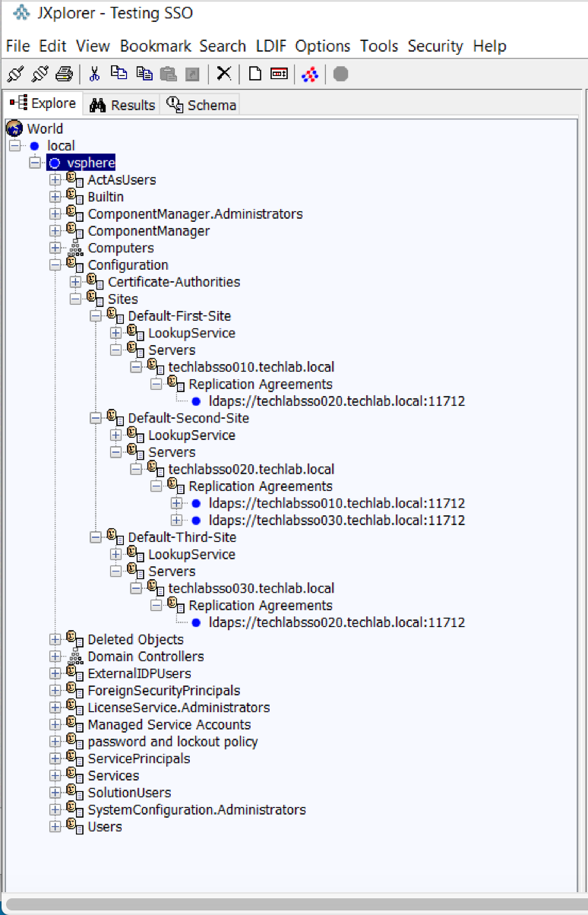Select the Explore tab

43,103
